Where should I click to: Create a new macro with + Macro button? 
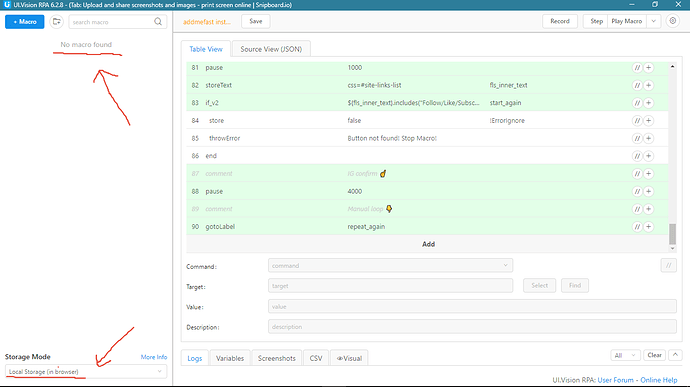[x=25, y=22]
